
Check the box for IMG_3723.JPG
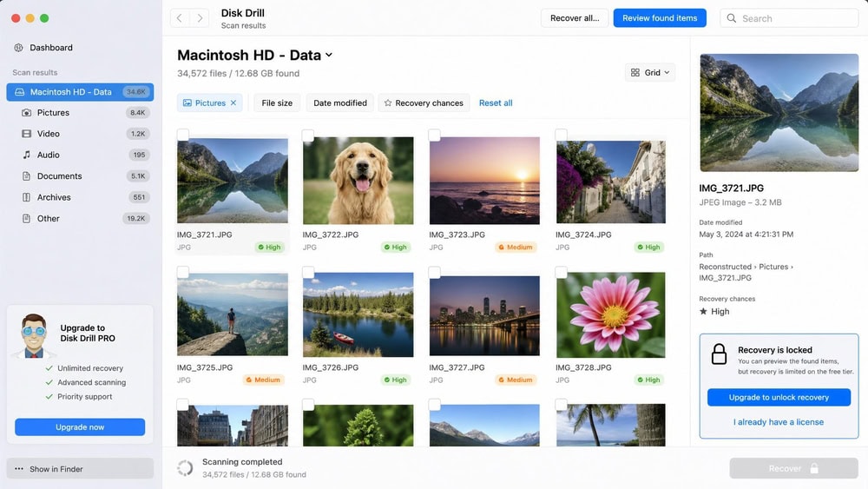click(x=435, y=135)
